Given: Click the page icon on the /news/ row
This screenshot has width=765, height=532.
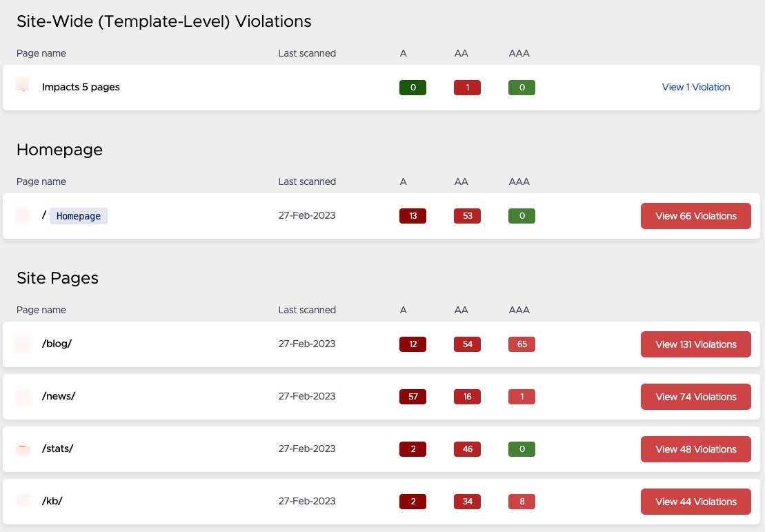Looking at the screenshot, I should point(23,396).
